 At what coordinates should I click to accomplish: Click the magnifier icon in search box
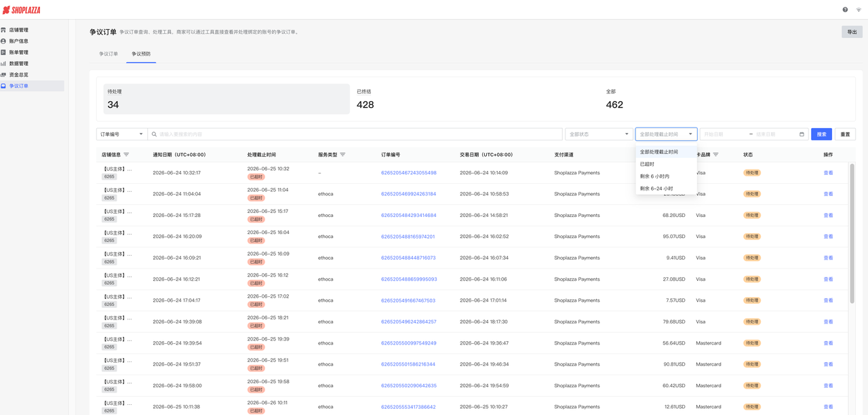click(154, 134)
